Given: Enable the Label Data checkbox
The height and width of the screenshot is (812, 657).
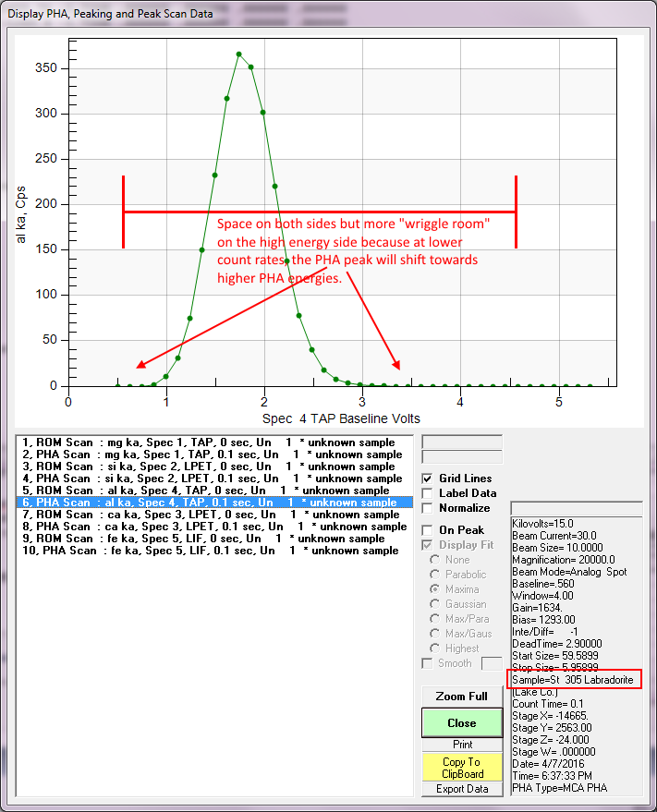Looking at the screenshot, I should coord(428,493).
